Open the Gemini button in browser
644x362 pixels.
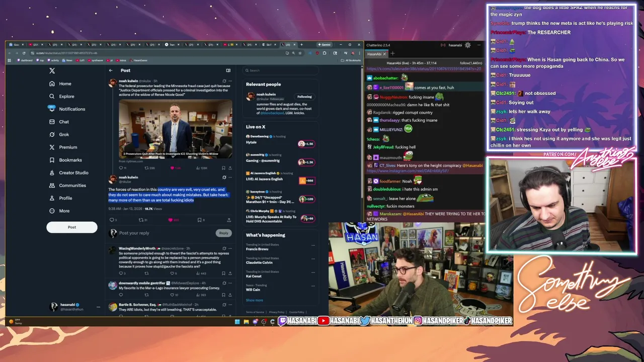pos(324,44)
